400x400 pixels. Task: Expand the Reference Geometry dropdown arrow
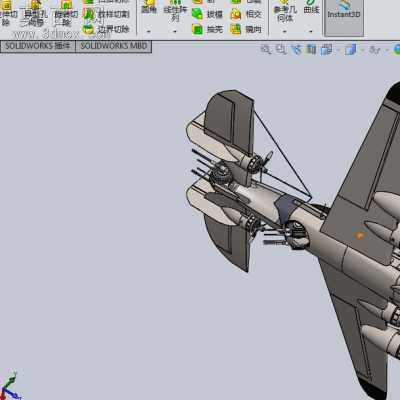tap(284, 32)
